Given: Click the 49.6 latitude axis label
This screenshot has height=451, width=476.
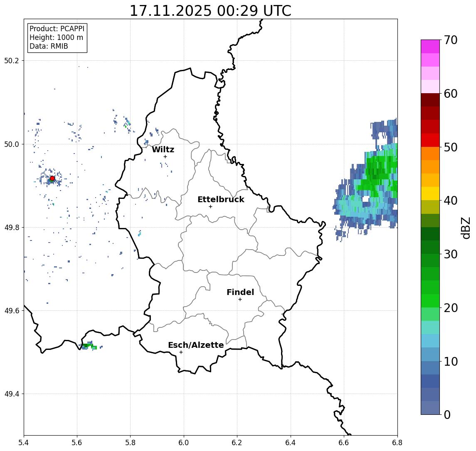Looking at the screenshot, I should click(12, 311).
